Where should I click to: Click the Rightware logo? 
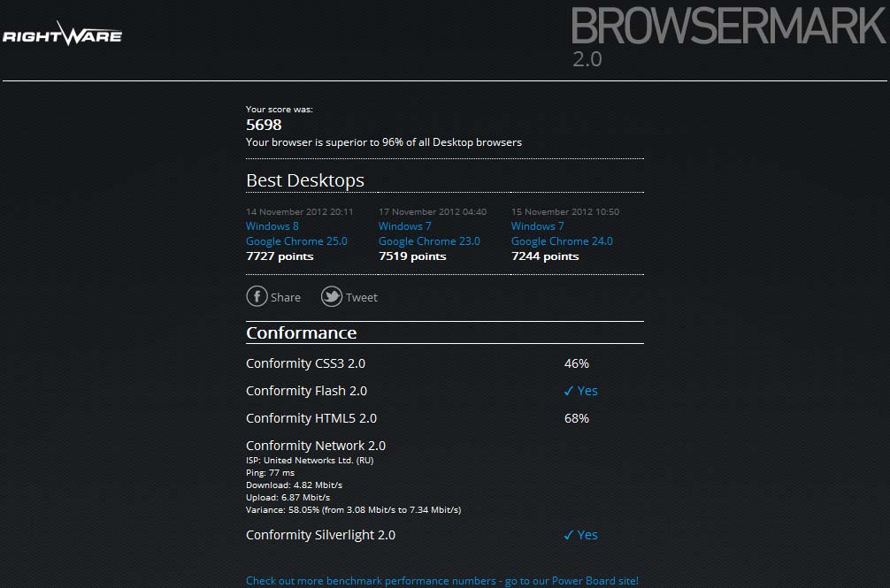[62, 35]
